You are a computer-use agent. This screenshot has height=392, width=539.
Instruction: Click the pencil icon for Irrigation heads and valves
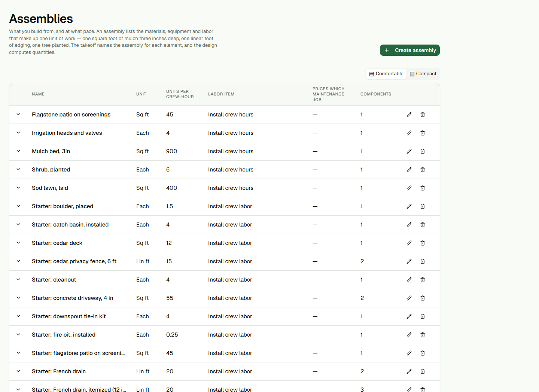[x=409, y=133]
